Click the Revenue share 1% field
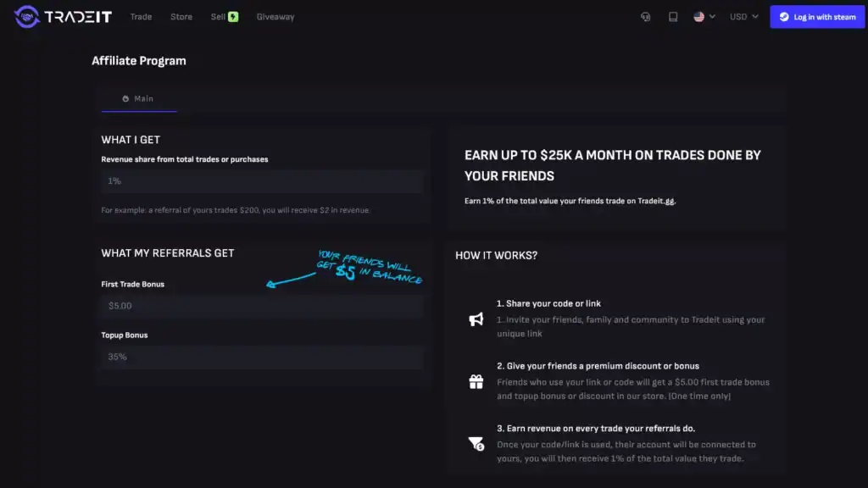Viewport: 868px width, 488px height. (262, 181)
